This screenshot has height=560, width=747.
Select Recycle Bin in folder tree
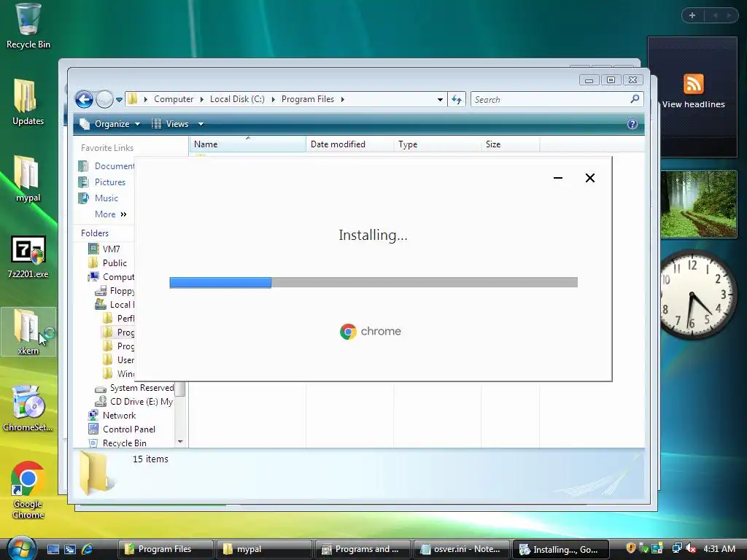click(118, 443)
